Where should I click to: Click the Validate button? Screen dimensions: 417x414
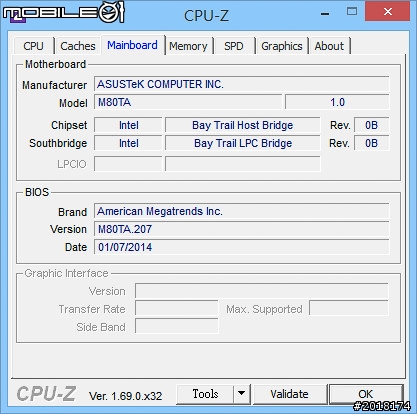pyautogui.click(x=289, y=394)
